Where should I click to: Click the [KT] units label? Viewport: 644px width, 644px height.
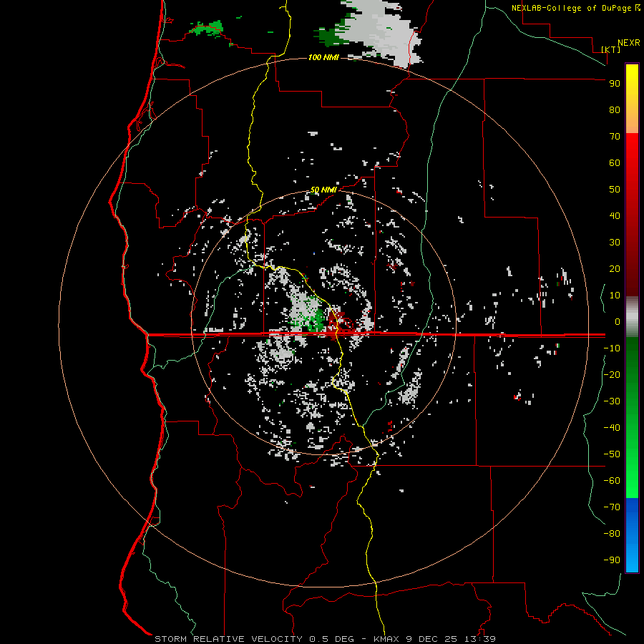(x=610, y=49)
